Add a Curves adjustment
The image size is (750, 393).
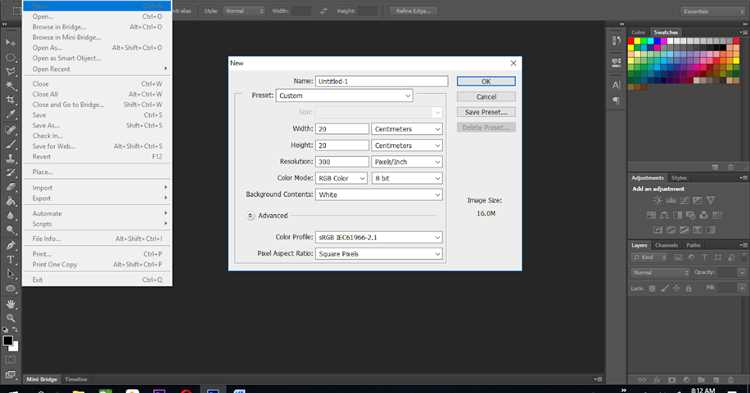pyautogui.click(x=684, y=200)
